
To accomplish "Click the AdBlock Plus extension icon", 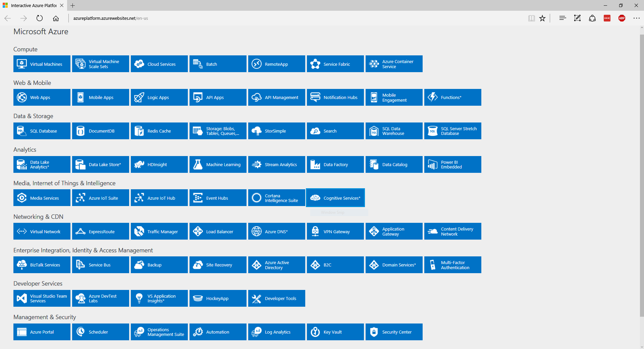I will click(622, 18).
